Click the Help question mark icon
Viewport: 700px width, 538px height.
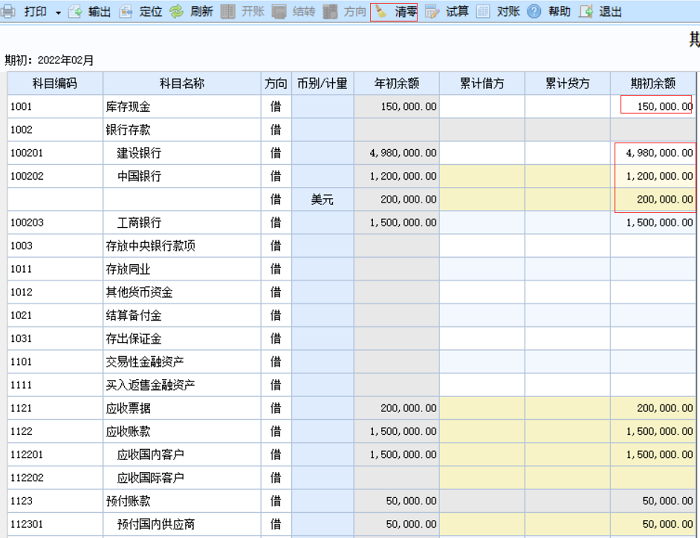click(x=534, y=12)
